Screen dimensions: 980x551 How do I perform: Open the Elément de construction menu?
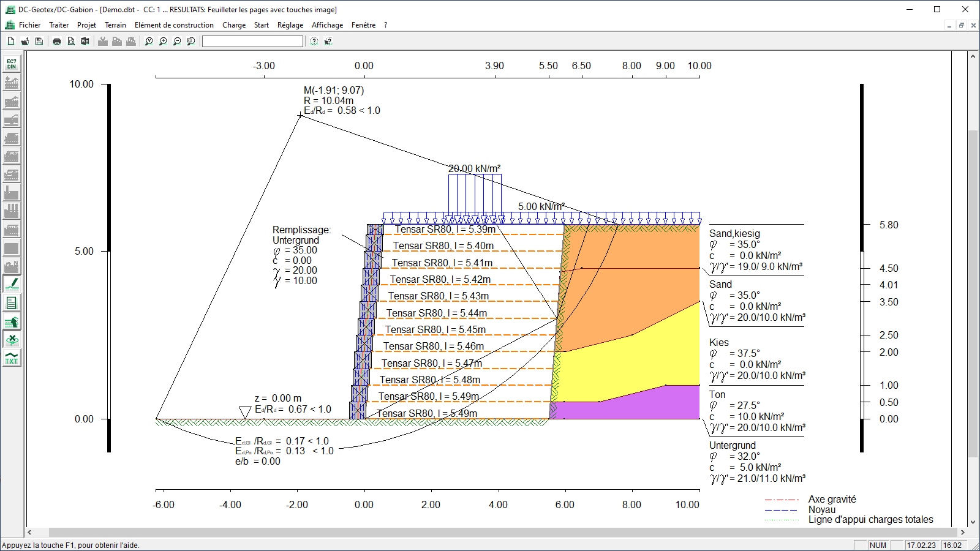click(174, 25)
